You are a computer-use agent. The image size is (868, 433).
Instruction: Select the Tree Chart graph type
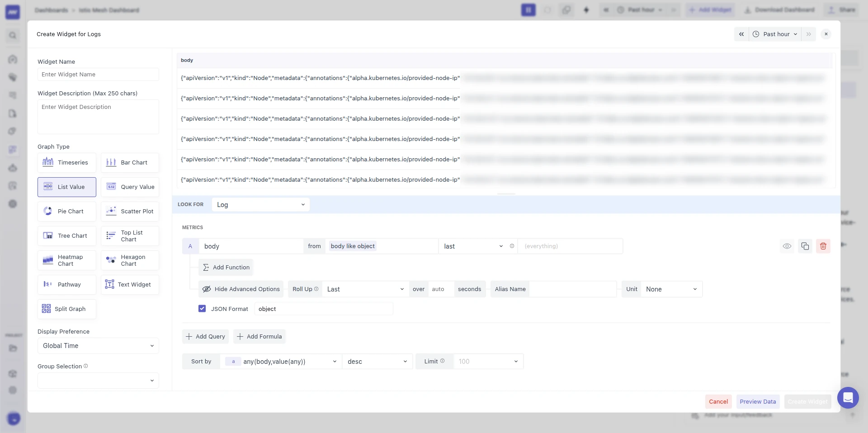pyautogui.click(x=67, y=236)
